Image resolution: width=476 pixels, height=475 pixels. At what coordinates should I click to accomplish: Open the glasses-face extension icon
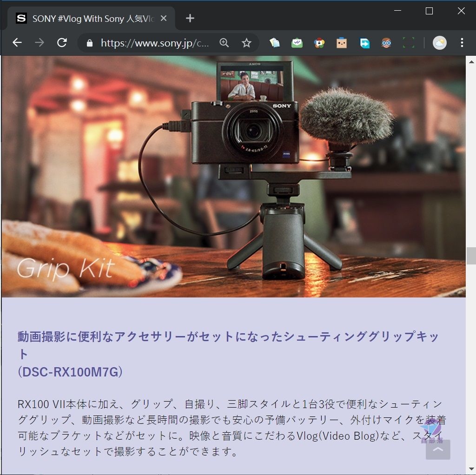tap(386, 43)
